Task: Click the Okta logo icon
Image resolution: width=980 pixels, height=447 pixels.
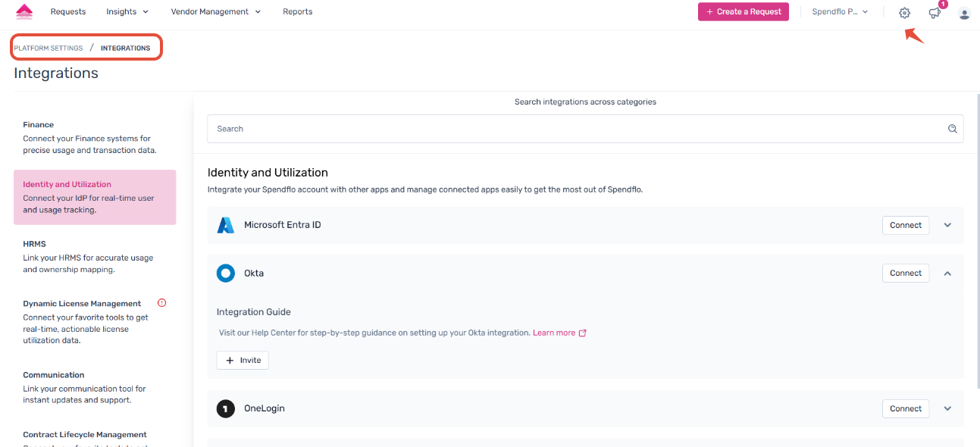Action: click(226, 274)
